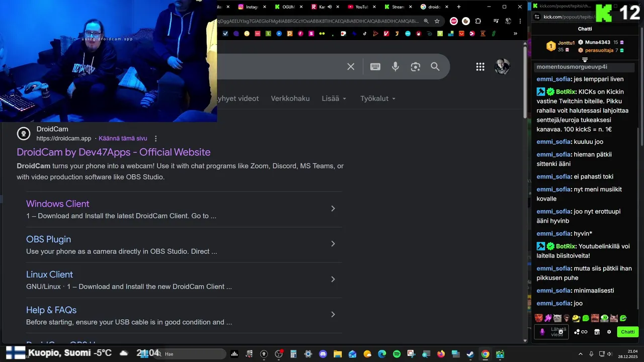Open the Windows Client sitelink

[57, 204]
